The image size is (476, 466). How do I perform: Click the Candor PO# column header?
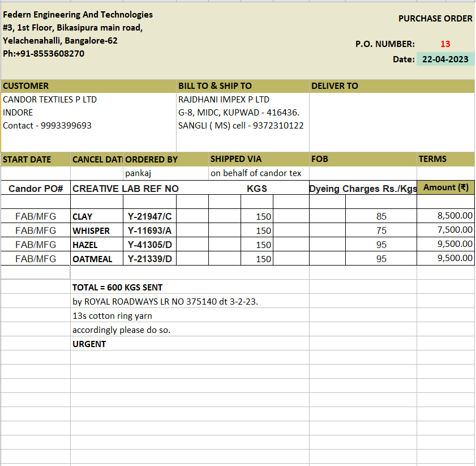(x=36, y=189)
